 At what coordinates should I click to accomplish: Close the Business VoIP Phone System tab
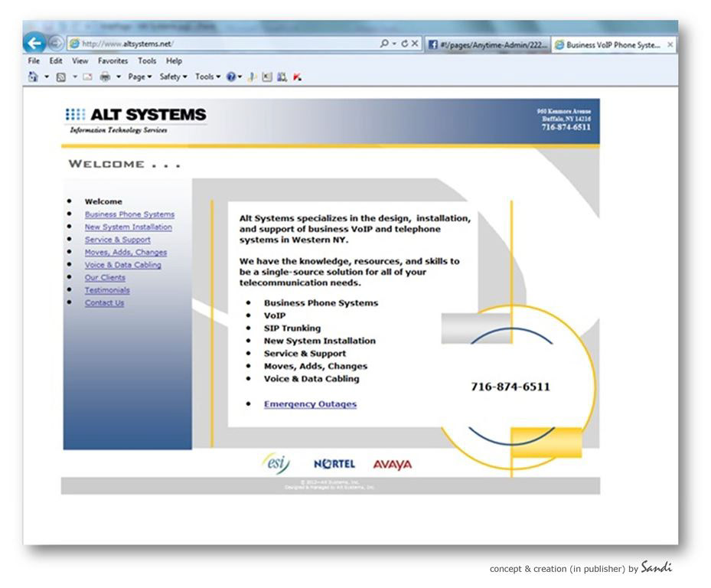point(670,44)
